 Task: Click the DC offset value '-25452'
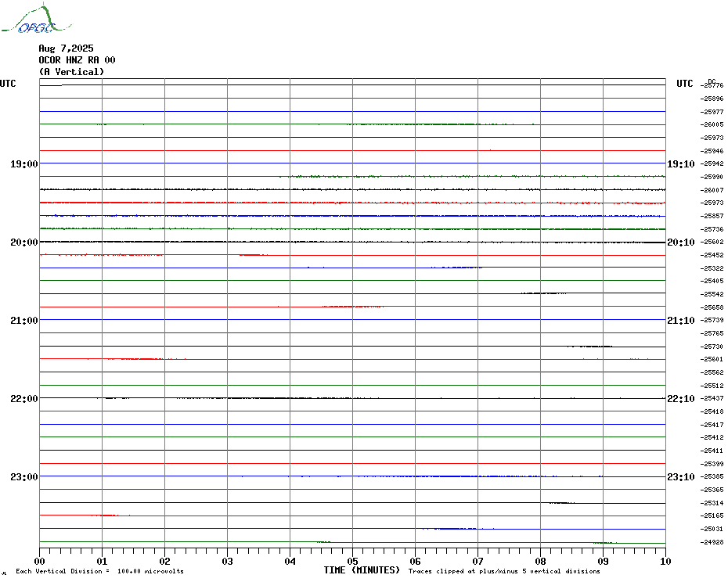point(712,255)
